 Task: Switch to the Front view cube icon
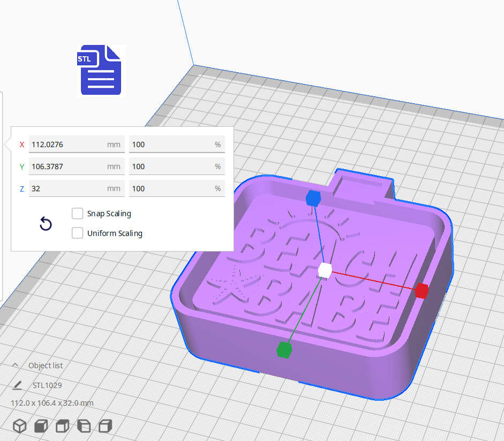[x=41, y=426]
